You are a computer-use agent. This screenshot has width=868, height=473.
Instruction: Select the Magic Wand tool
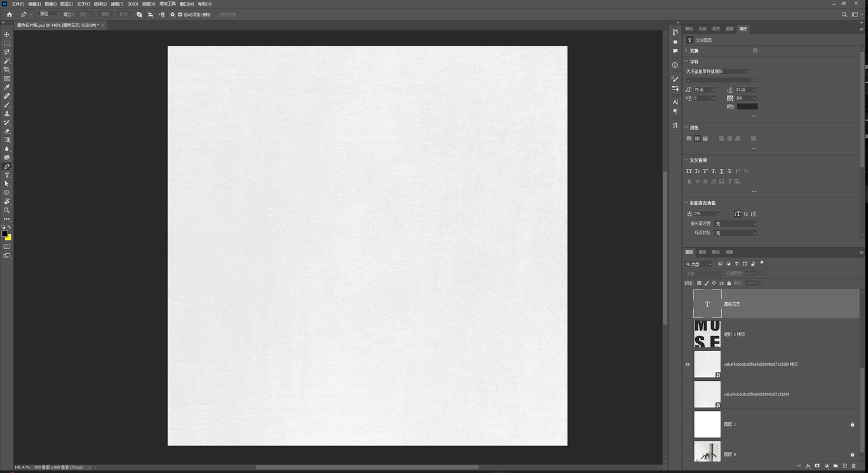(7, 61)
